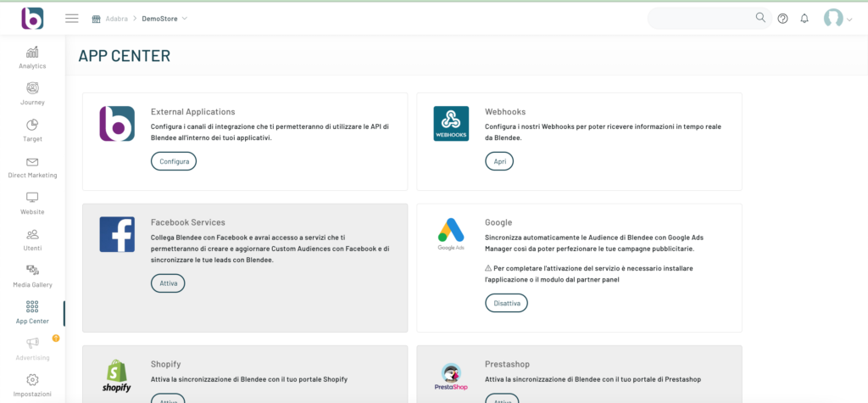The image size is (868, 403).
Task: Click Apri button for Webhooks
Action: tap(499, 161)
